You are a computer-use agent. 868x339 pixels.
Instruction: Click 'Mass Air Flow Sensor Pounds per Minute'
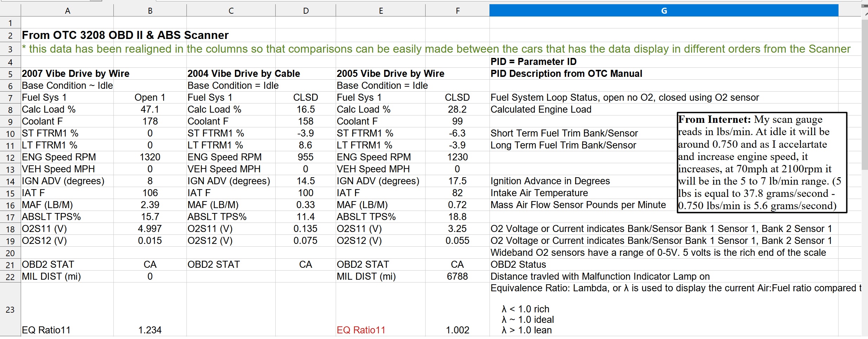(578, 205)
